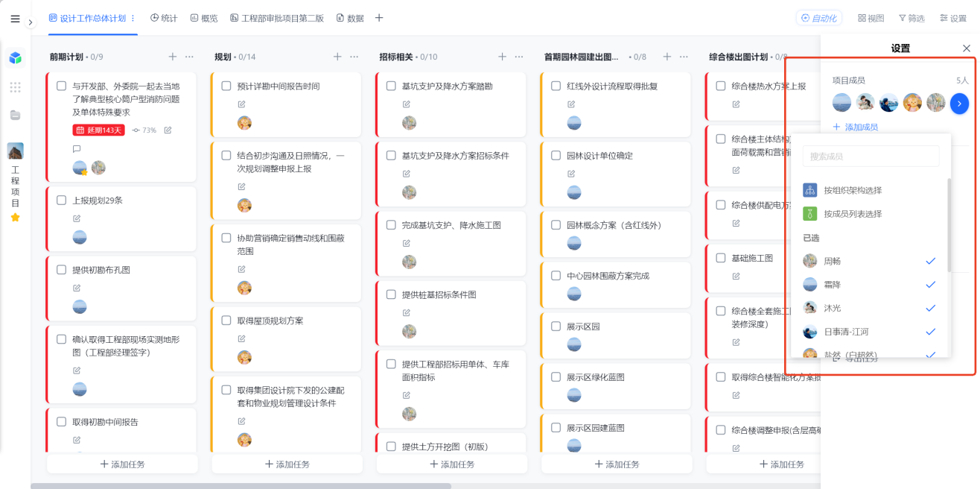The width and height of the screenshot is (980, 489).
Task: Add task via plus in 规划 header
Action: tap(337, 57)
